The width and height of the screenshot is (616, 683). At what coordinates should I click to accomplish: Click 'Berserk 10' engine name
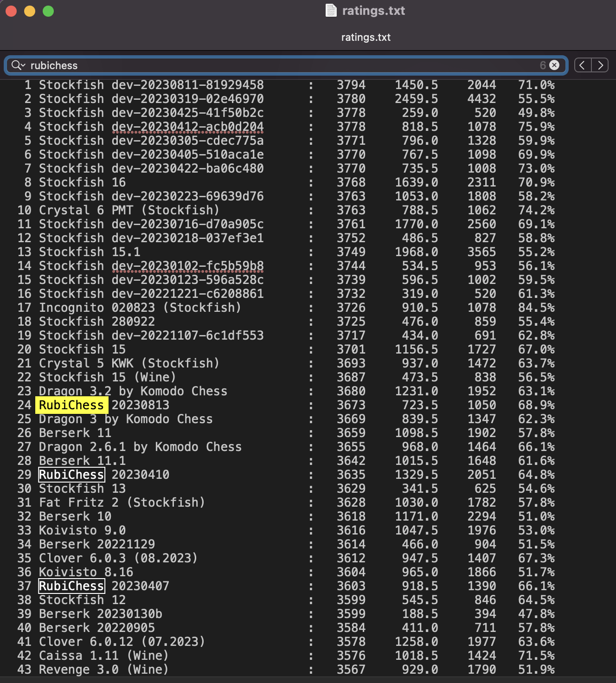[75, 516]
